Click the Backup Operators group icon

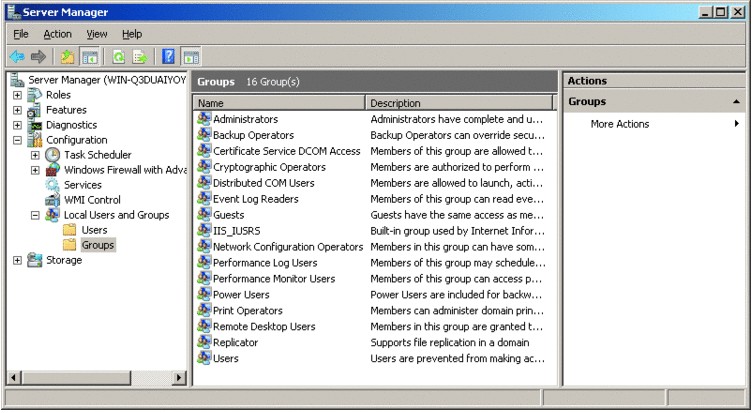coord(204,134)
